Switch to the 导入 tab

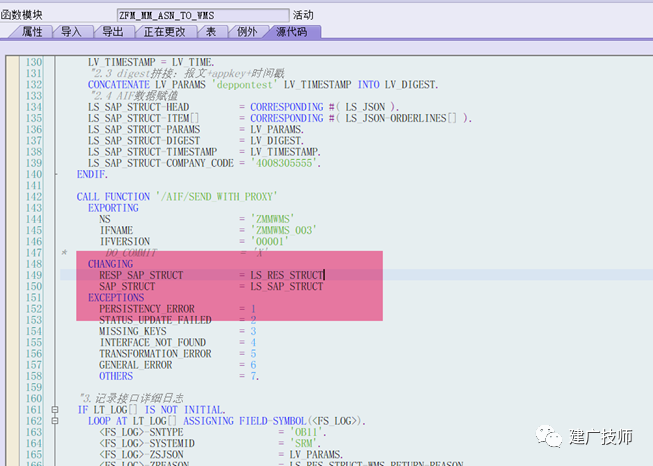click(71, 32)
